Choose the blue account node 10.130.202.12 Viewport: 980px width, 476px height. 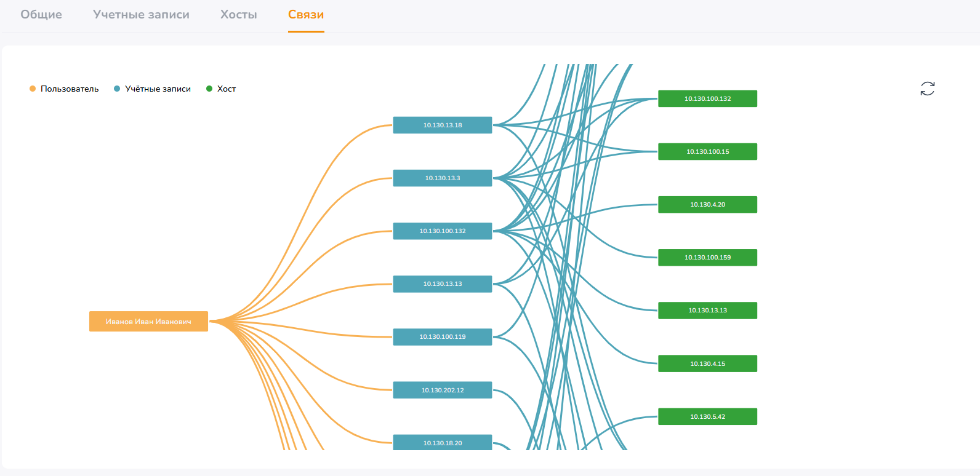click(443, 390)
